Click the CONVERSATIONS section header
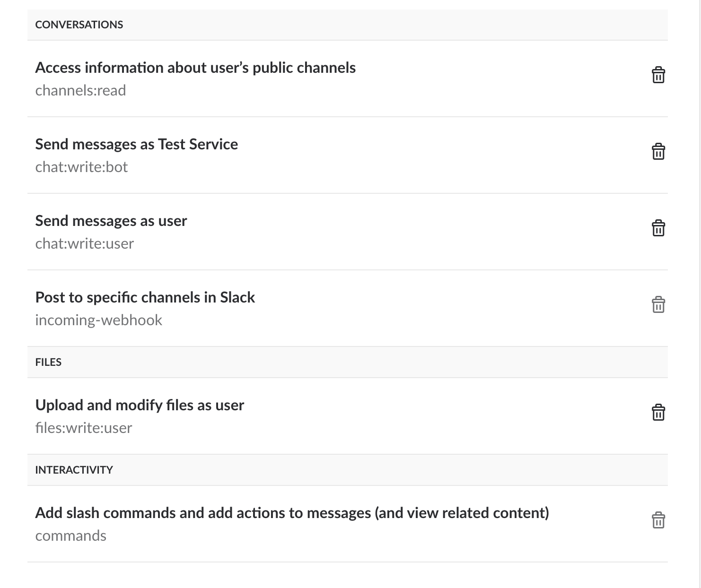 [x=79, y=25]
